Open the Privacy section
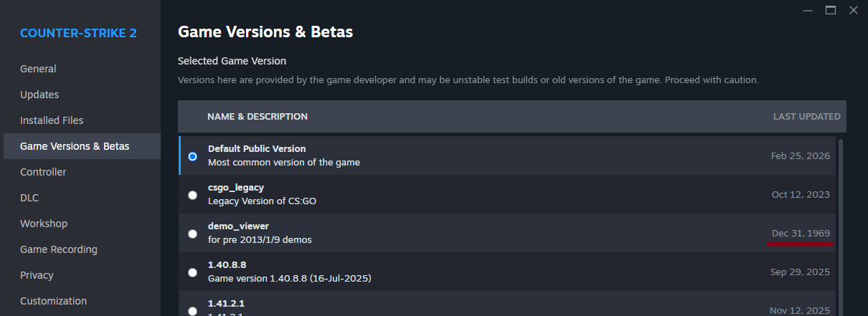This screenshot has height=316, width=868. coord(37,275)
